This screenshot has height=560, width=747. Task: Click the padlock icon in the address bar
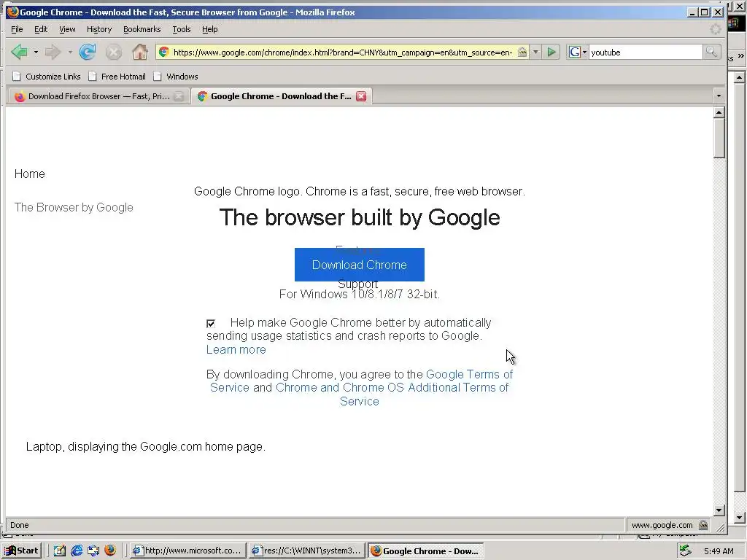(522, 52)
